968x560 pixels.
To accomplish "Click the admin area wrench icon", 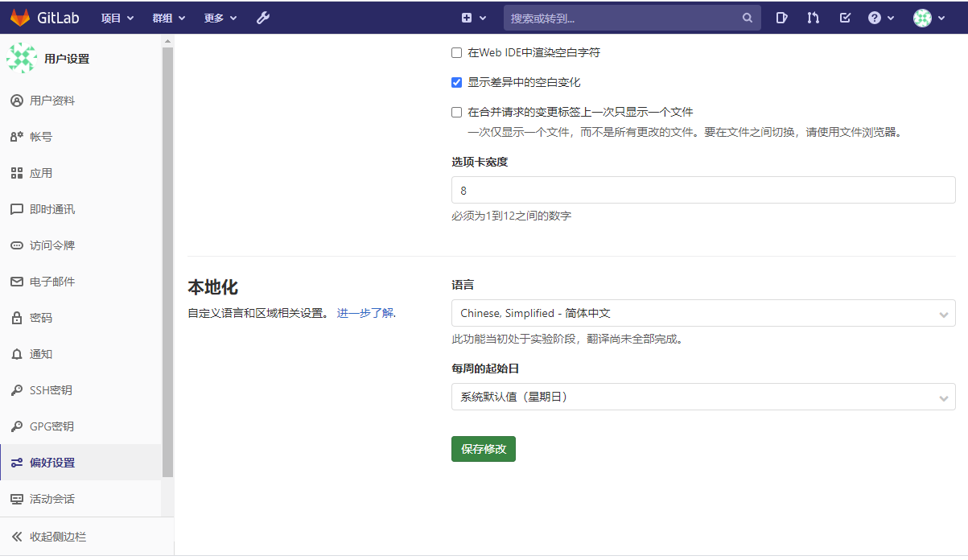I will [263, 18].
